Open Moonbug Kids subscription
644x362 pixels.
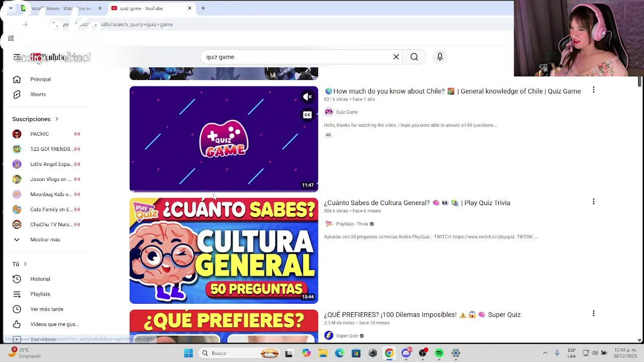(x=46, y=195)
